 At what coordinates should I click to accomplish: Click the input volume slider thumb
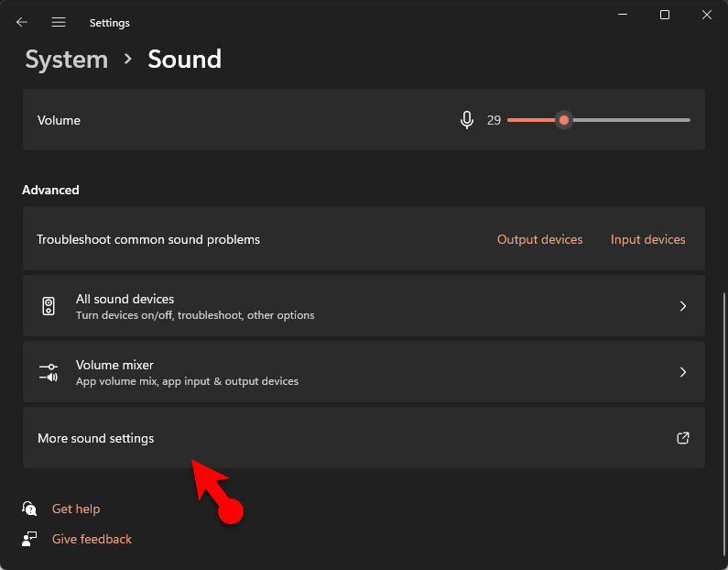564,120
